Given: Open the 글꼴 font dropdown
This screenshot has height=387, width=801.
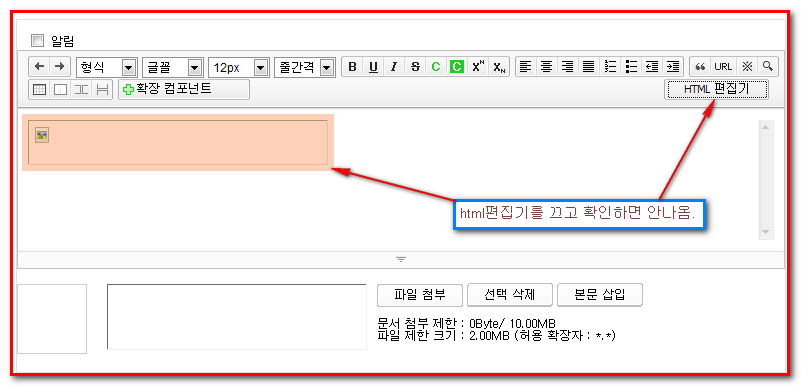Looking at the screenshot, I should [x=172, y=67].
